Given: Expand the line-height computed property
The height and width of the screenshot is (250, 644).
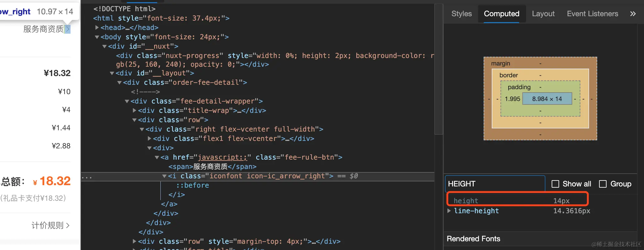Looking at the screenshot, I should coord(449,211).
